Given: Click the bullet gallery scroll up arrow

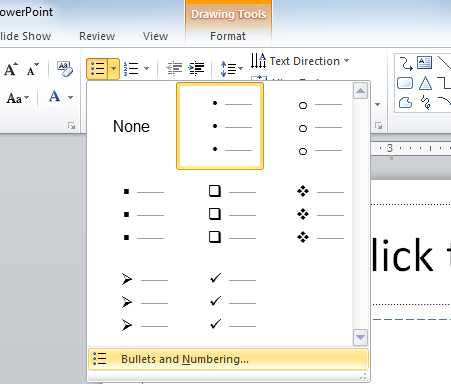Looking at the screenshot, I should point(360,91).
